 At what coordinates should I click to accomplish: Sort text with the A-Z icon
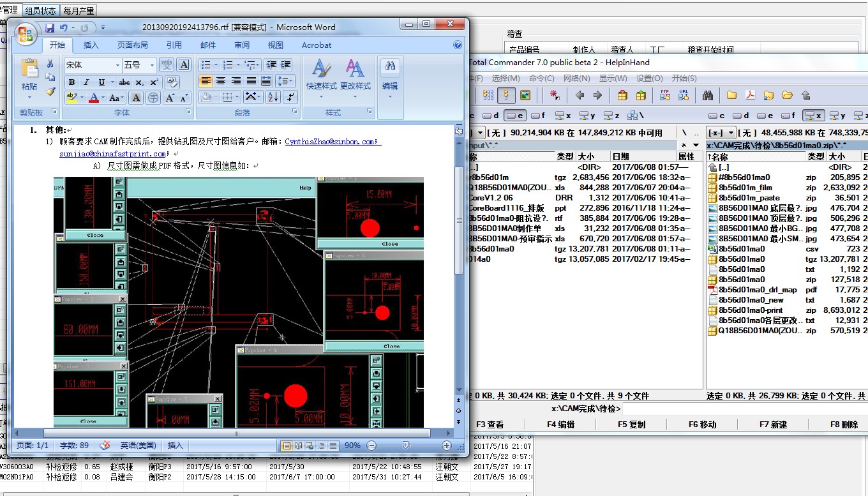point(273,97)
